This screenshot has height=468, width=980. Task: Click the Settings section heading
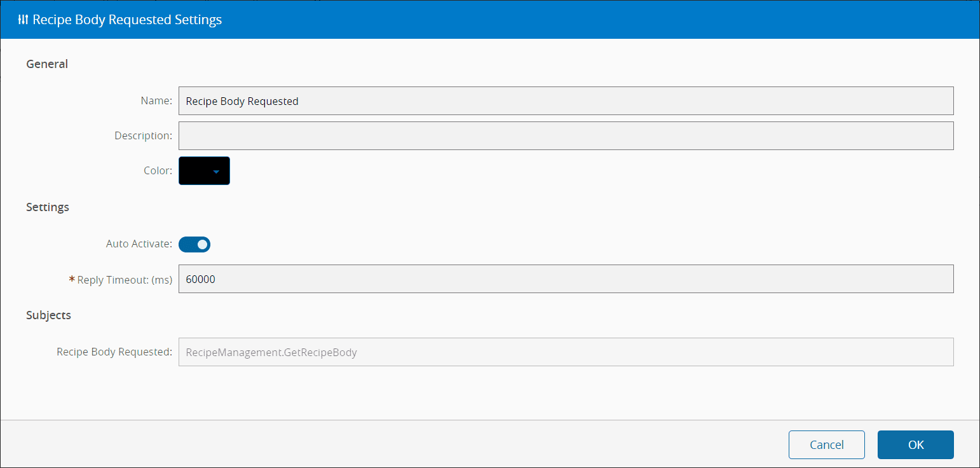(48, 207)
